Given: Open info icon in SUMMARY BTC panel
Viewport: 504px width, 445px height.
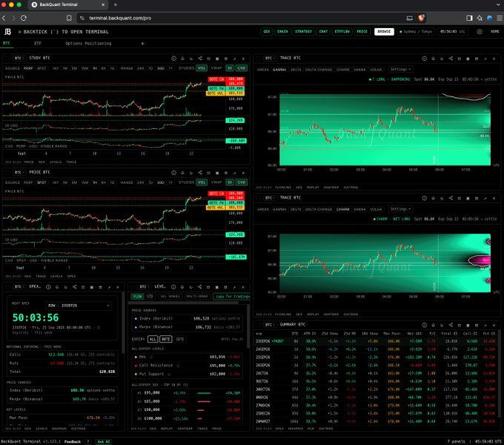Looking at the screenshot, I should [x=424, y=325].
